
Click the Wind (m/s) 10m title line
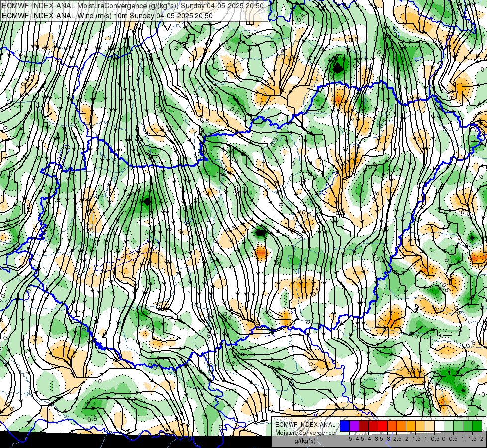coord(107,16)
